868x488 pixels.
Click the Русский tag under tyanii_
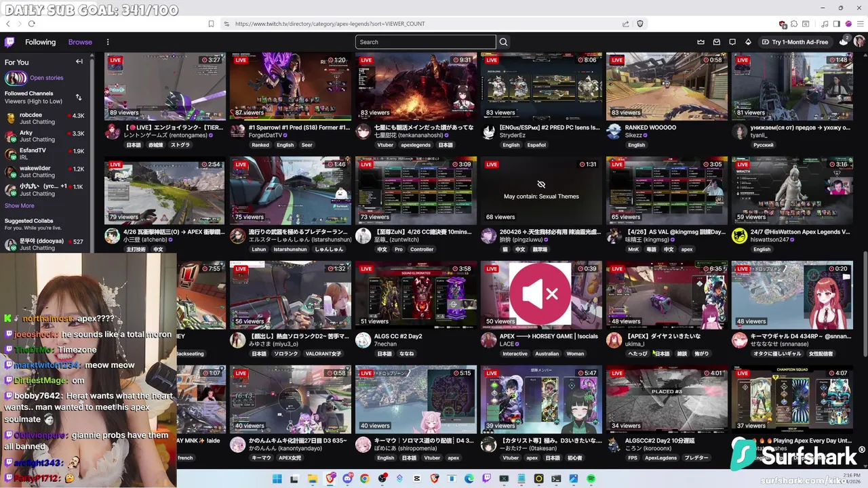tap(764, 145)
